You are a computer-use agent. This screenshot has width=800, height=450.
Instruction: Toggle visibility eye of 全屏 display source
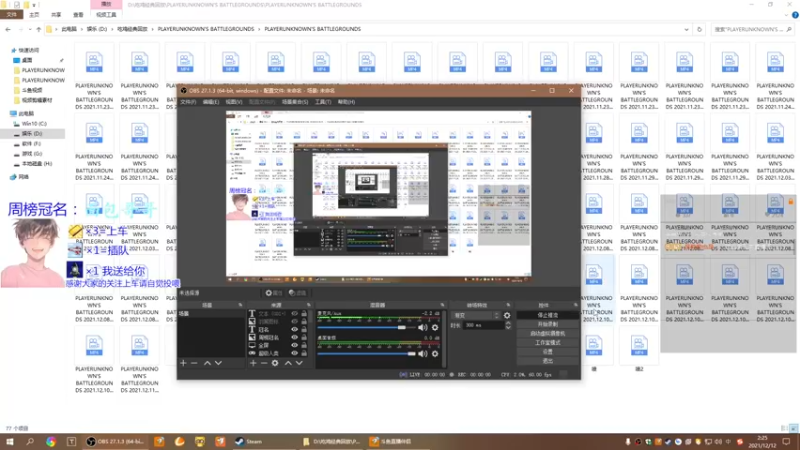coord(294,345)
